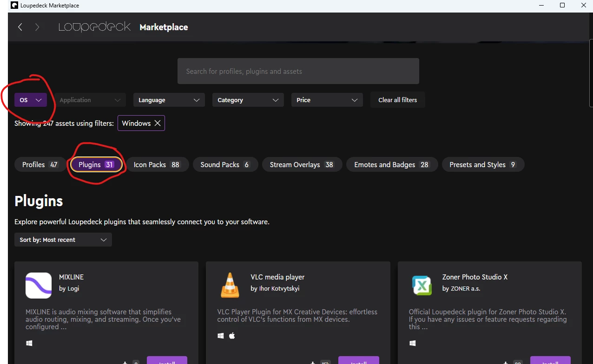
Task: Open the Zoner Photo Studio X title
Action: tap(475, 277)
